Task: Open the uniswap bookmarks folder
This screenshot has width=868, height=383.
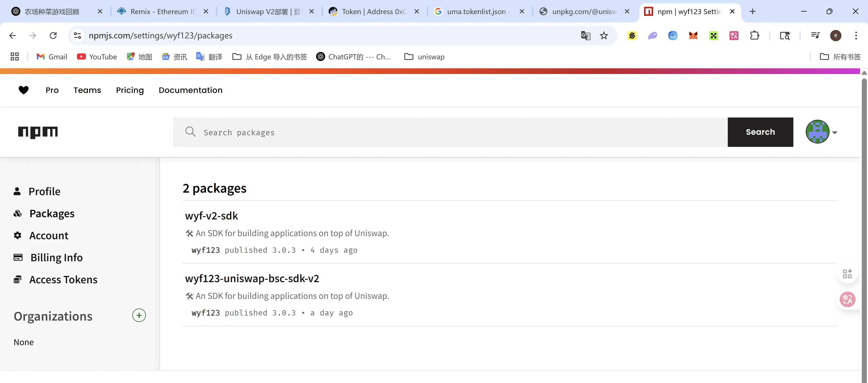Action: (x=424, y=57)
